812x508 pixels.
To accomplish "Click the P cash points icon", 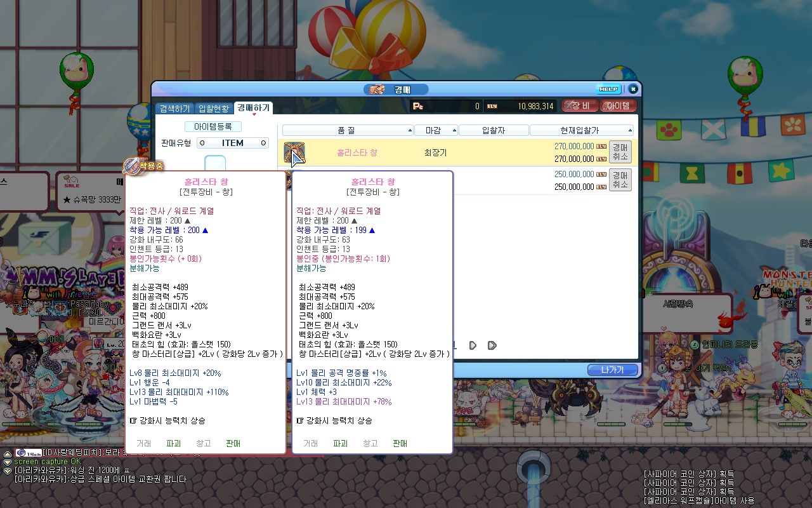I will pyautogui.click(x=417, y=106).
